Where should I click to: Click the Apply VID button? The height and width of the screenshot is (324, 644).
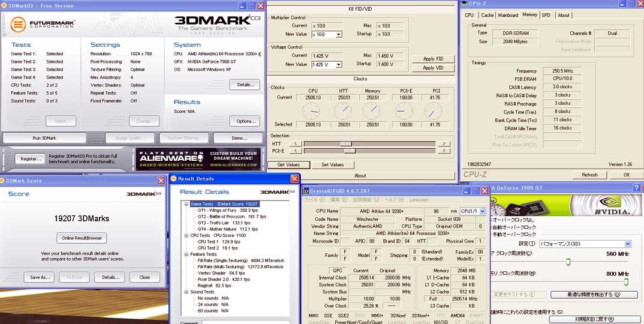coord(433,68)
